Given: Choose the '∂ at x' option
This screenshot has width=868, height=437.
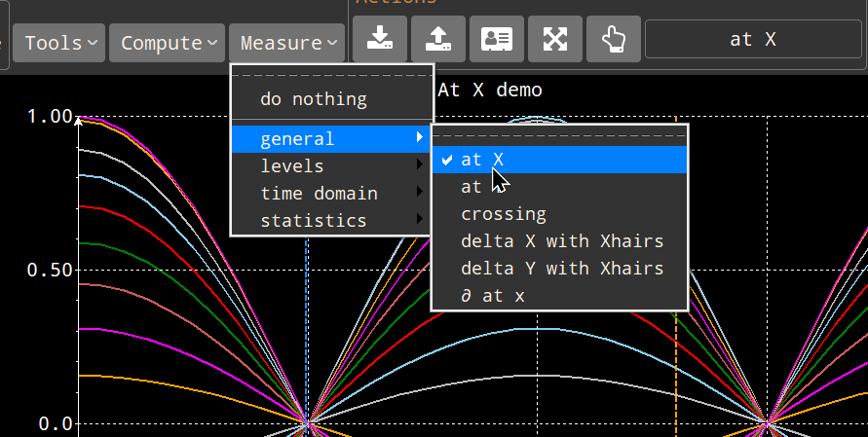Looking at the screenshot, I should click(x=493, y=296).
